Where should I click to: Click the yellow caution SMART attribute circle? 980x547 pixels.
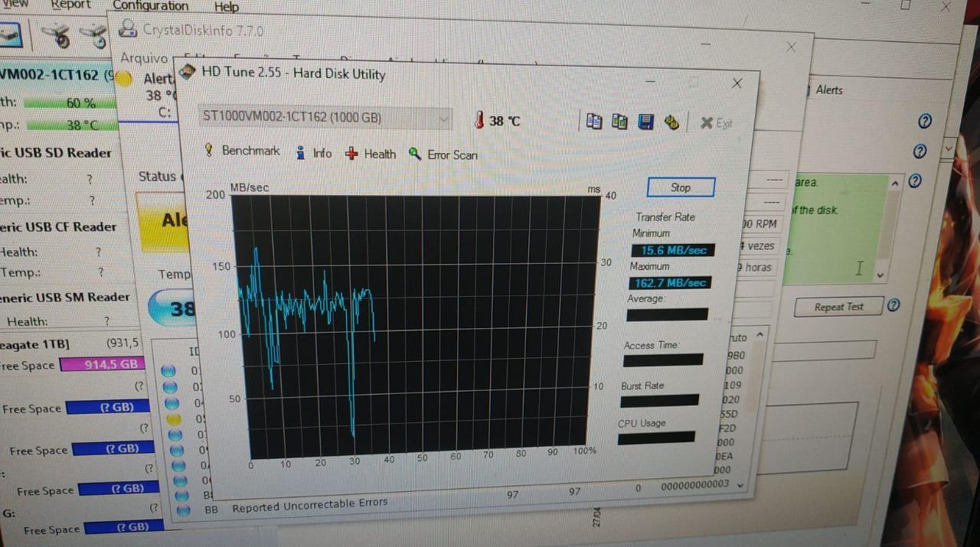click(x=174, y=418)
